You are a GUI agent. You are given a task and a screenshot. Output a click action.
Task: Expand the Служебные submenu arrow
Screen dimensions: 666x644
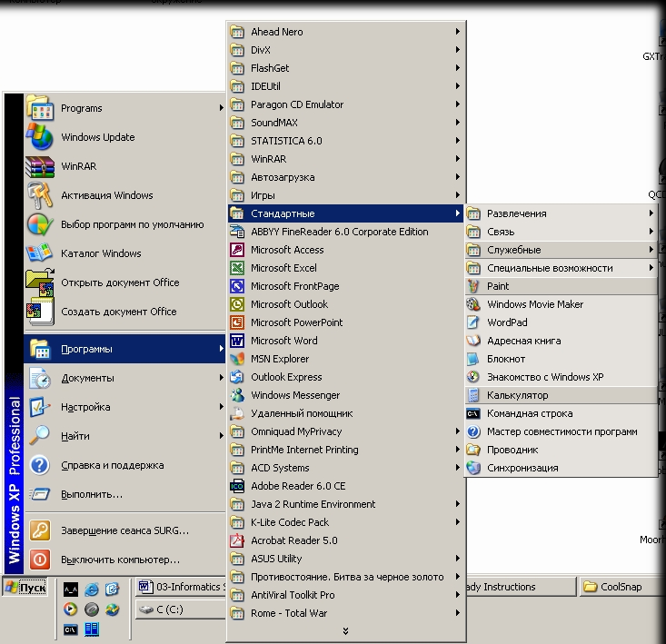pos(651,250)
